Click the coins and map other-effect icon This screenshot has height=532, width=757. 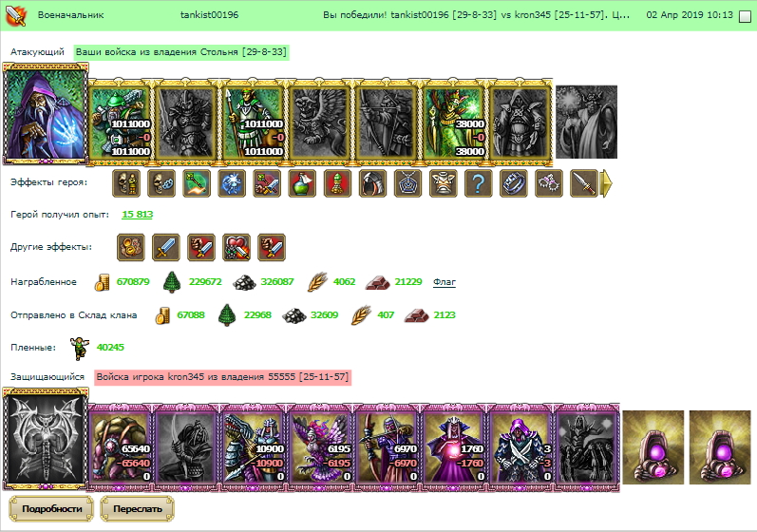131,247
